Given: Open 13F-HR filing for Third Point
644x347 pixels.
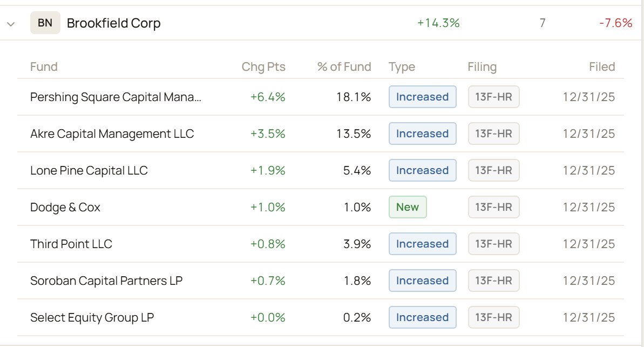Looking at the screenshot, I should pyautogui.click(x=493, y=244).
